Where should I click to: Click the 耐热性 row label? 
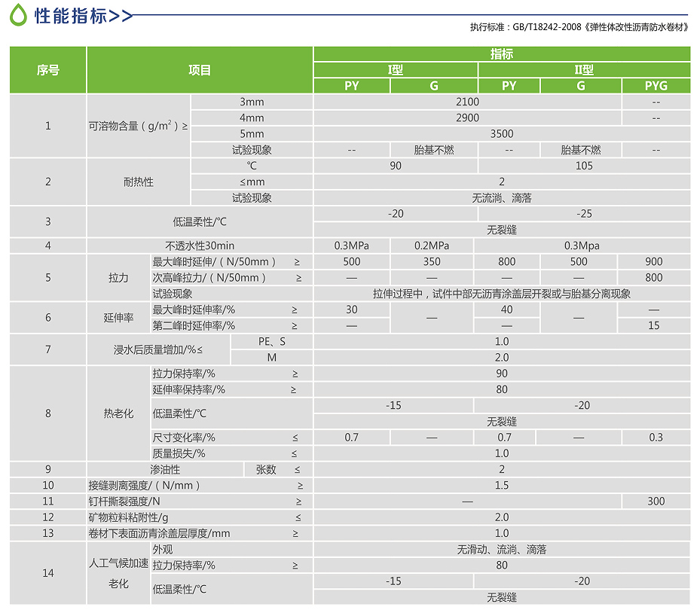point(138,182)
